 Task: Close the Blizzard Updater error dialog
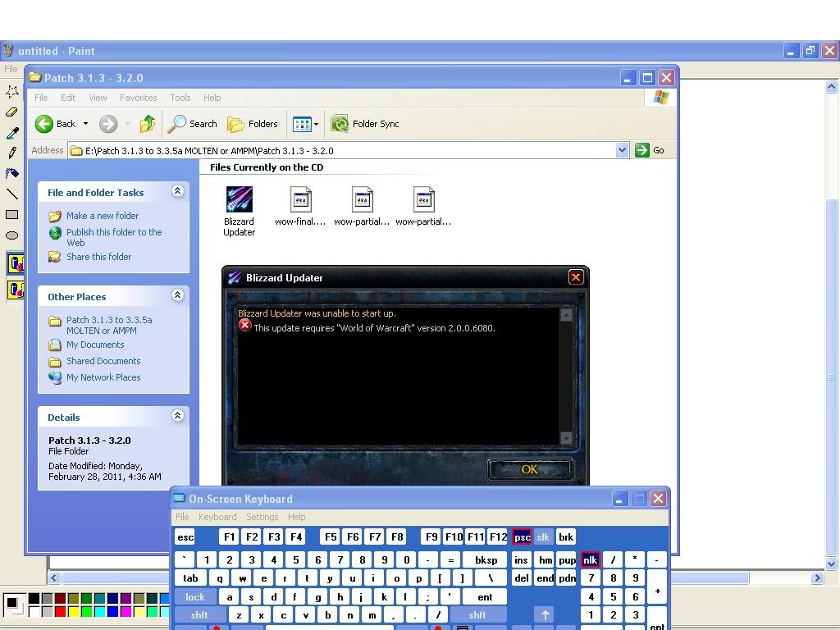[x=576, y=277]
